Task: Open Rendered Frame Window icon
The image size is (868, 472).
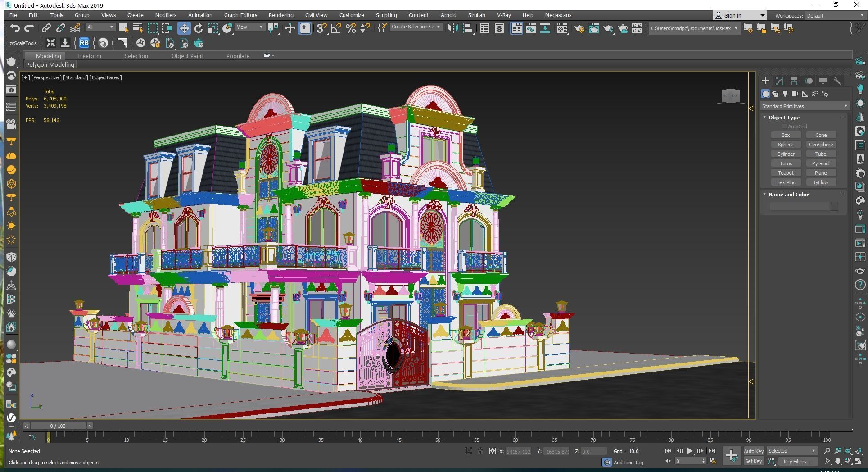Action: tap(594, 28)
